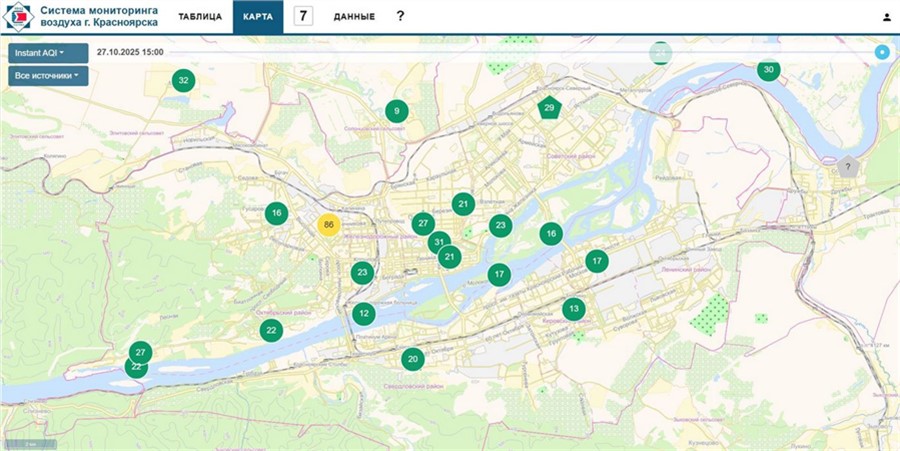The image size is (900, 451).
Task: Select the КАРТА tab
Action: click(258, 17)
